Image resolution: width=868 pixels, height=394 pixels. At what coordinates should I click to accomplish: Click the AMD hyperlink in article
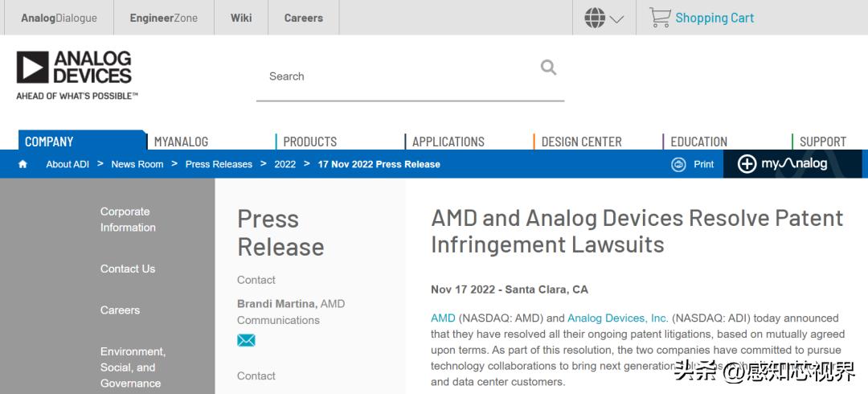[x=443, y=318]
